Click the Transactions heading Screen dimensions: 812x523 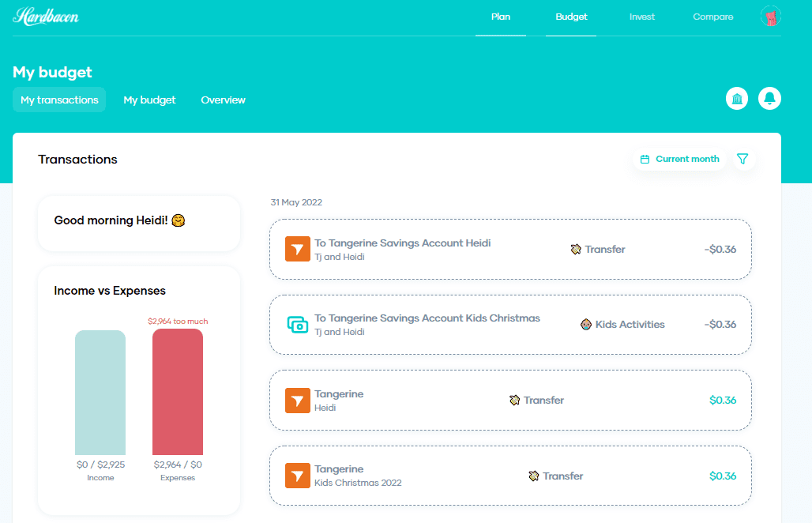[x=77, y=160]
